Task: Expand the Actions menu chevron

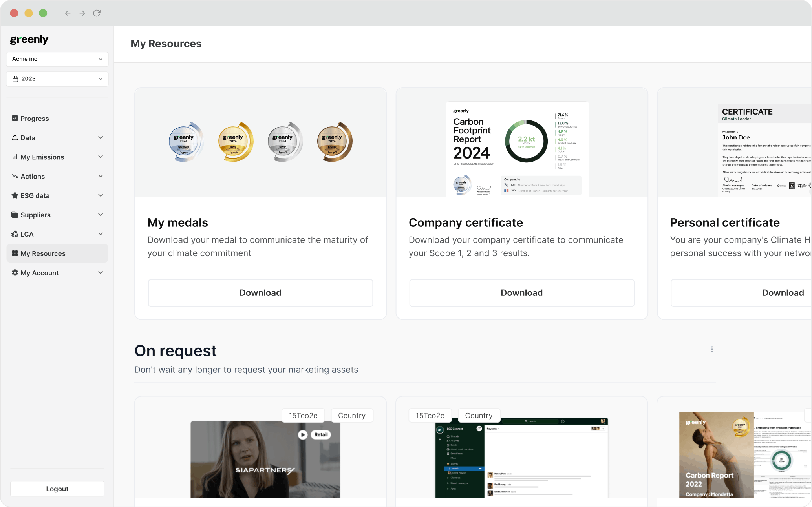Action: [101, 176]
